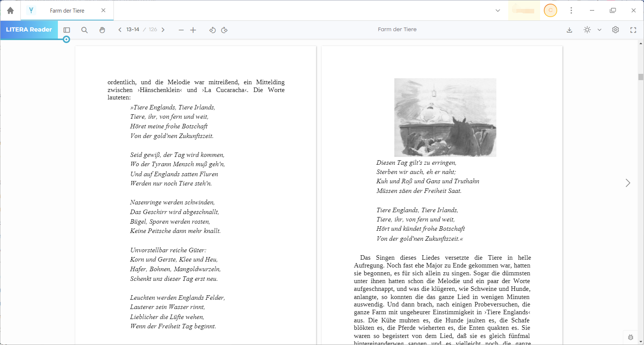Open the tab list dropdown chevron

pos(498,10)
